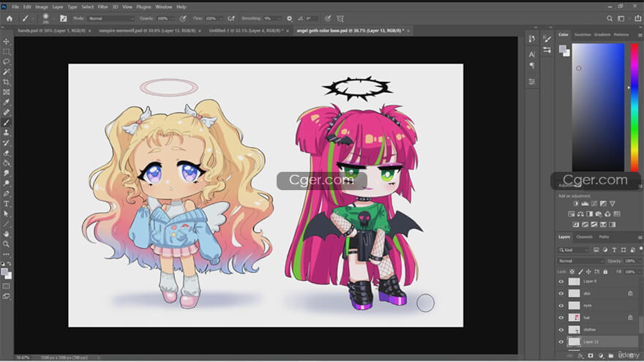Select the Path Selection tool
The image size is (644, 362).
point(6,214)
